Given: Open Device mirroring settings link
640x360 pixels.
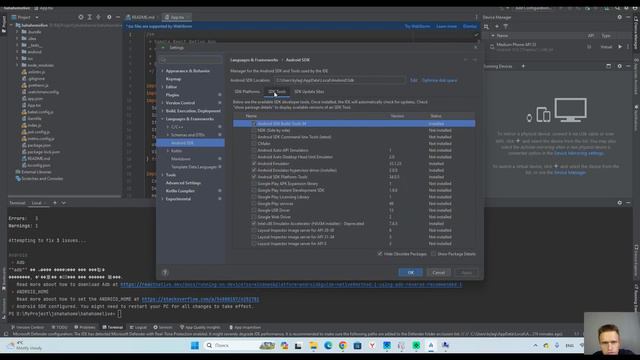Looking at the screenshot, I should coord(579,153).
